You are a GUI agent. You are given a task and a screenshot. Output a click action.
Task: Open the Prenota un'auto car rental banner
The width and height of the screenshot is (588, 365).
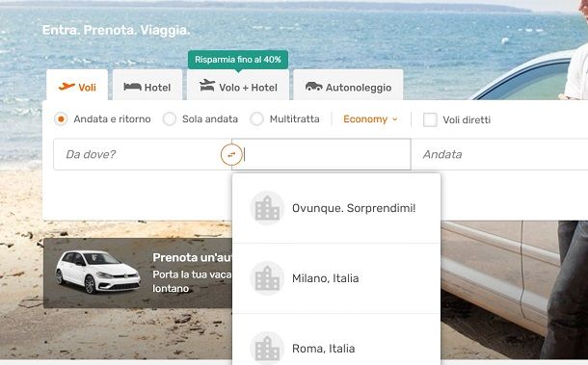(138, 273)
